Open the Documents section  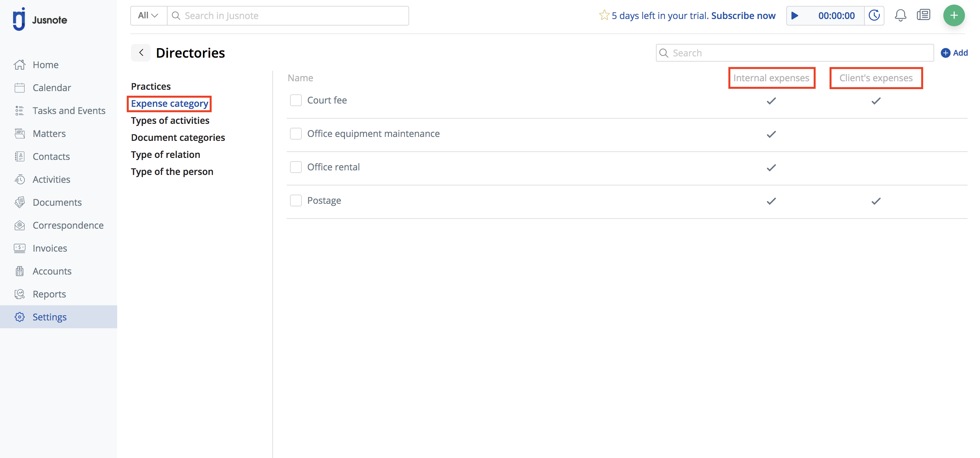pyautogui.click(x=57, y=202)
